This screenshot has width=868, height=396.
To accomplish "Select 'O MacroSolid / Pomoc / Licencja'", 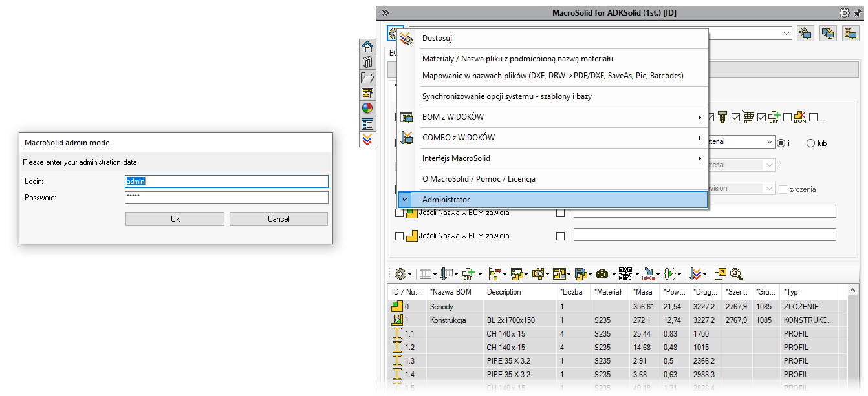I will (553, 179).
